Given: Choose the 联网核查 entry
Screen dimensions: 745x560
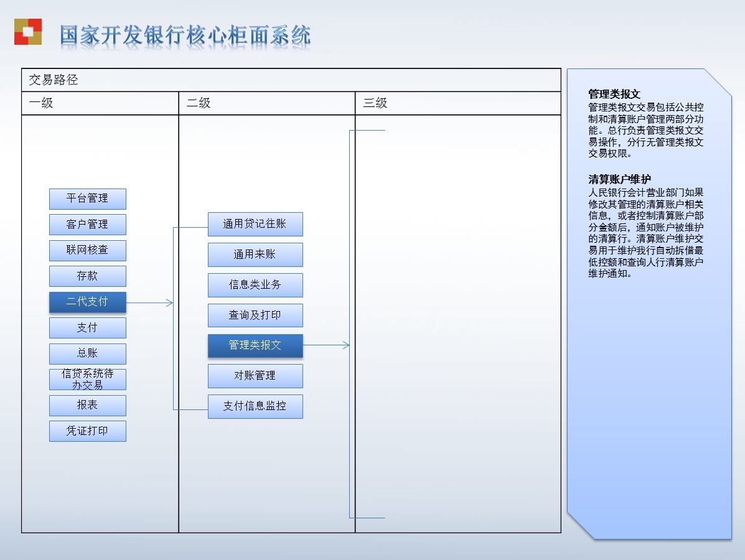Looking at the screenshot, I should click(87, 250).
